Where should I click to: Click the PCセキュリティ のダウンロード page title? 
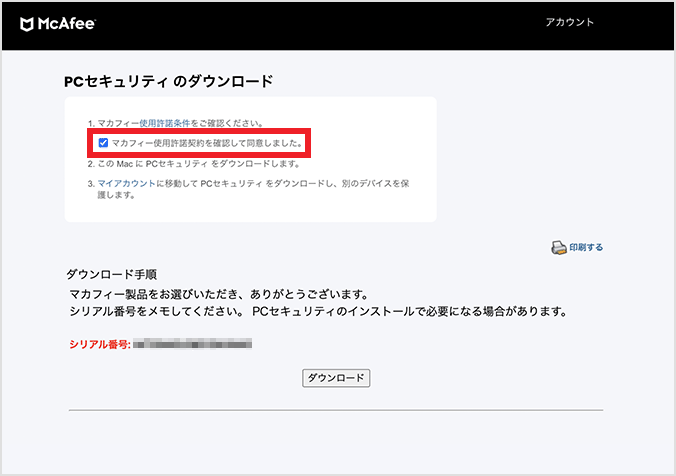[x=169, y=81]
